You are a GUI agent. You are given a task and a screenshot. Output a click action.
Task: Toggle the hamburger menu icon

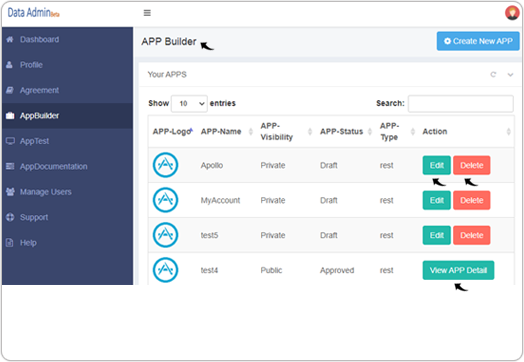[147, 13]
